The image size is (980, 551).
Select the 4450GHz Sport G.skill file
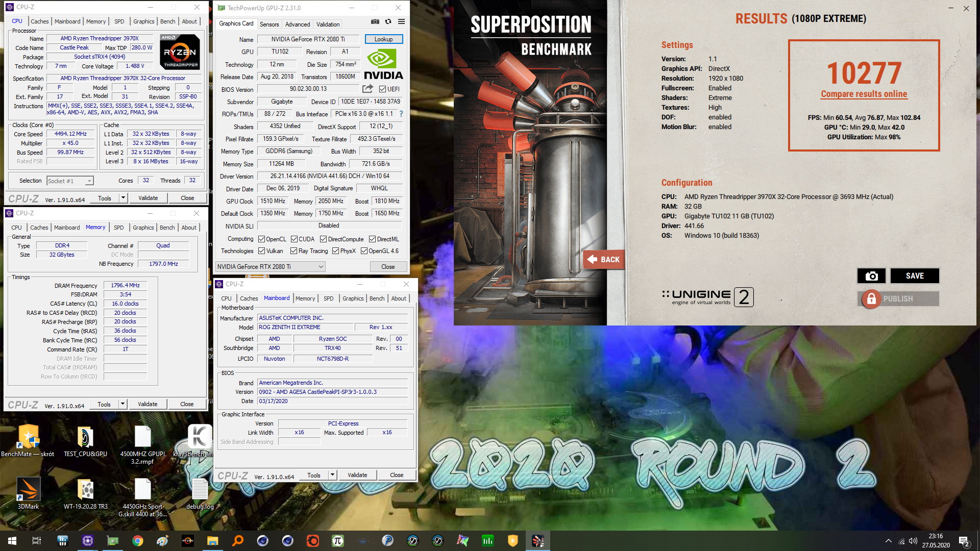point(142,497)
